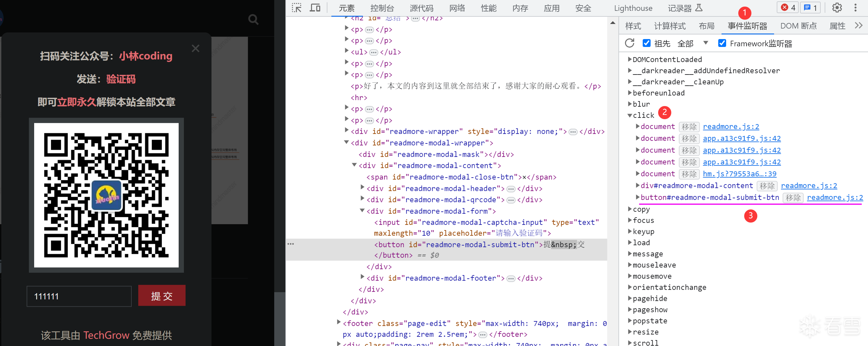The image size is (868, 346).
Task: Click the ellipsis next to the selected button node
Action: (x=290, y=244)
